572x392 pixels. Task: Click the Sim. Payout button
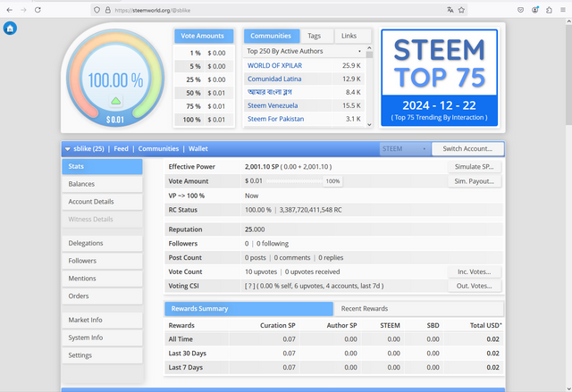click(x=475, y=181)
